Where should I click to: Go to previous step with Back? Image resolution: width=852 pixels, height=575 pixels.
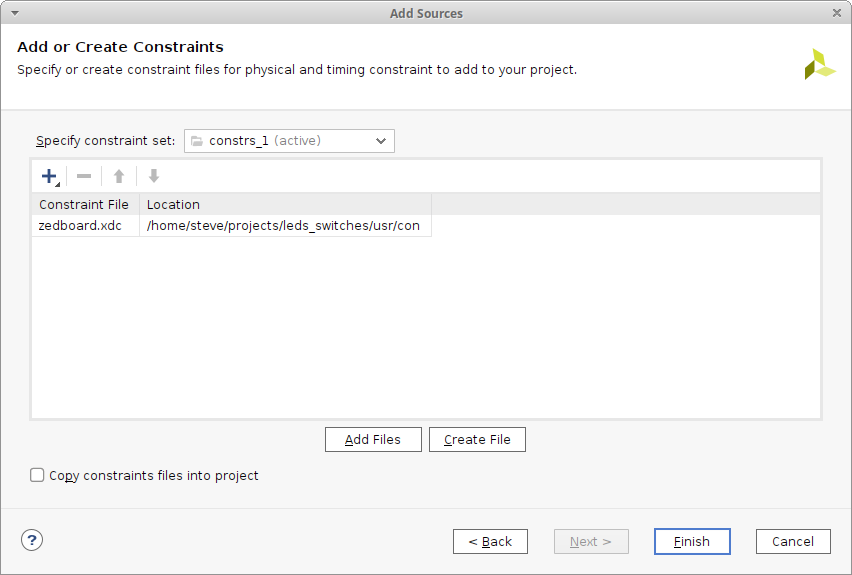click(490, 542)
